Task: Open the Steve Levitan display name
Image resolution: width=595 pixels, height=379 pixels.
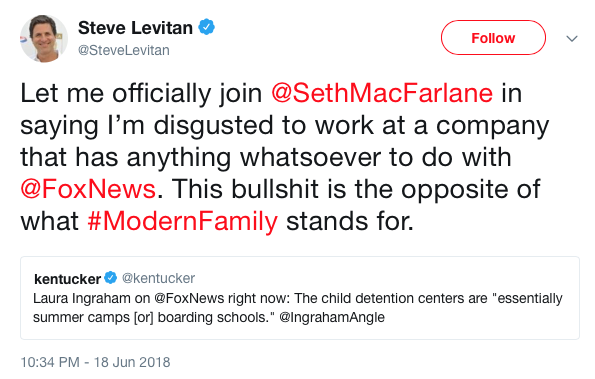Action: pos(135,28)
